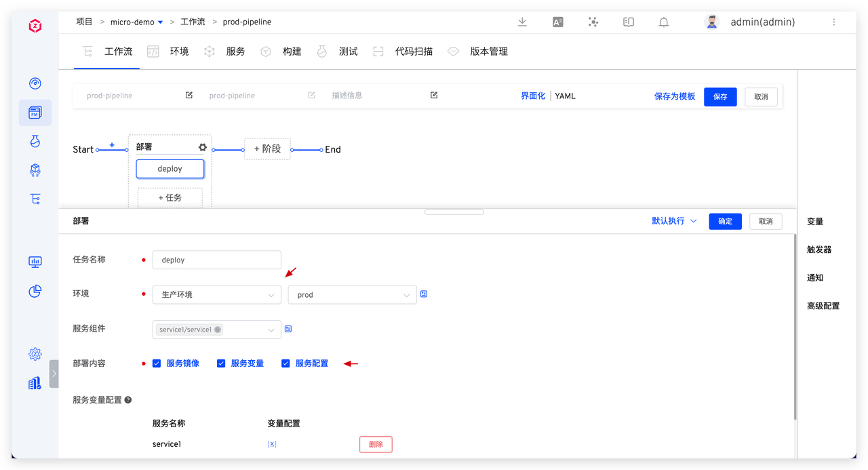The width and height of the screenshot is (868, 470).
Task: Uncheck the 服务镜像 checkbox
Action: point(157,364)
